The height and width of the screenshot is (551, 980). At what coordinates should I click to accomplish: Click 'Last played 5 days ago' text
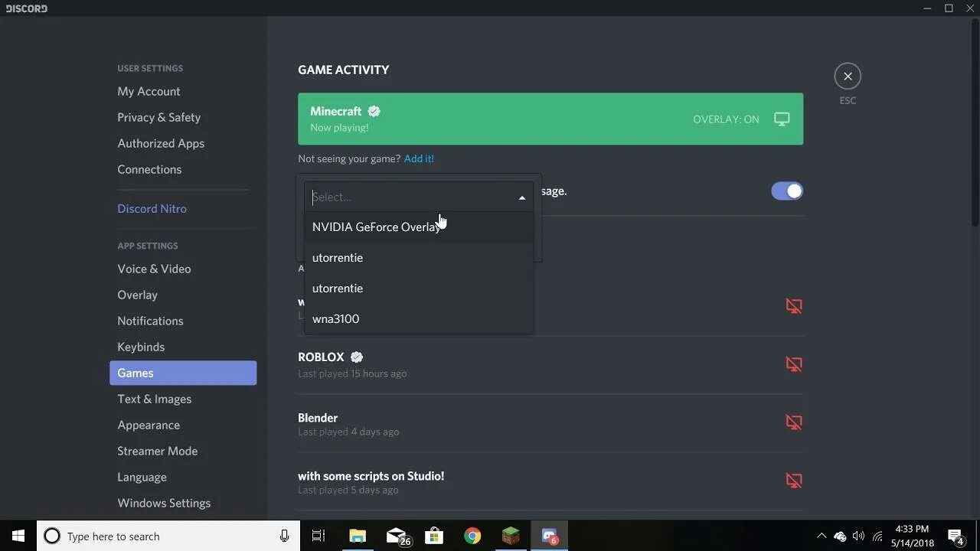click(348, 490)
